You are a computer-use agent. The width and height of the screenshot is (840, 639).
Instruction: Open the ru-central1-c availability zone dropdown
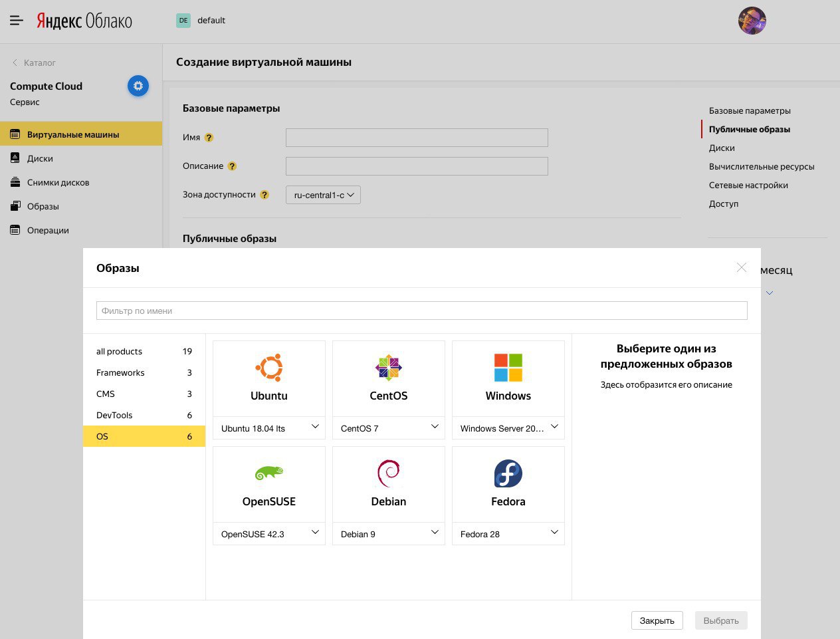point(323,195)
